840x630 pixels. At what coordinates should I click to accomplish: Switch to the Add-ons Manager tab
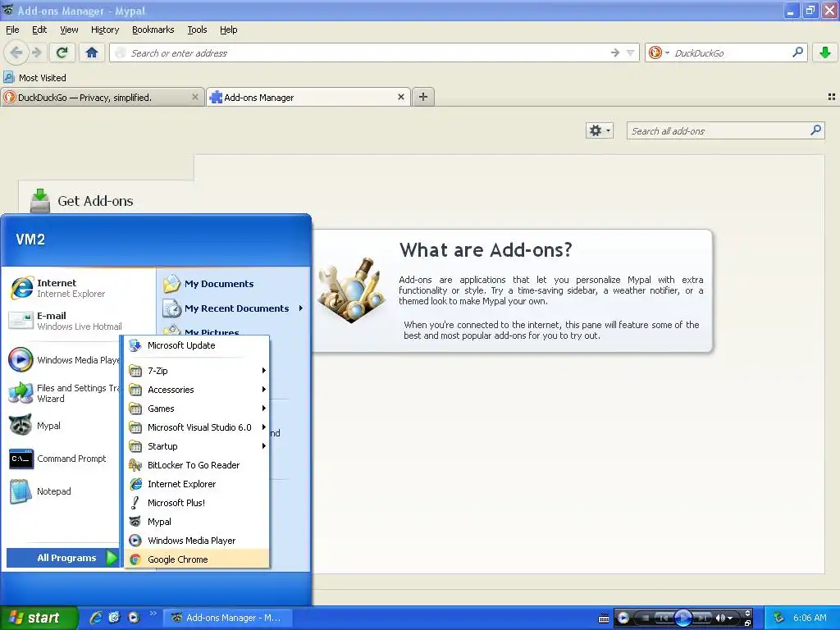tap(308, 97)
